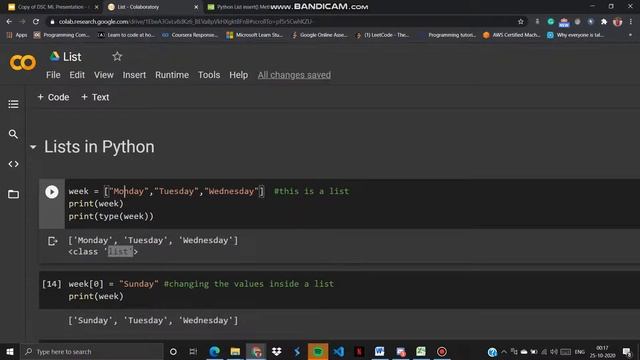Open the browser Extensions puzzle icon

[x=604, y=22]
